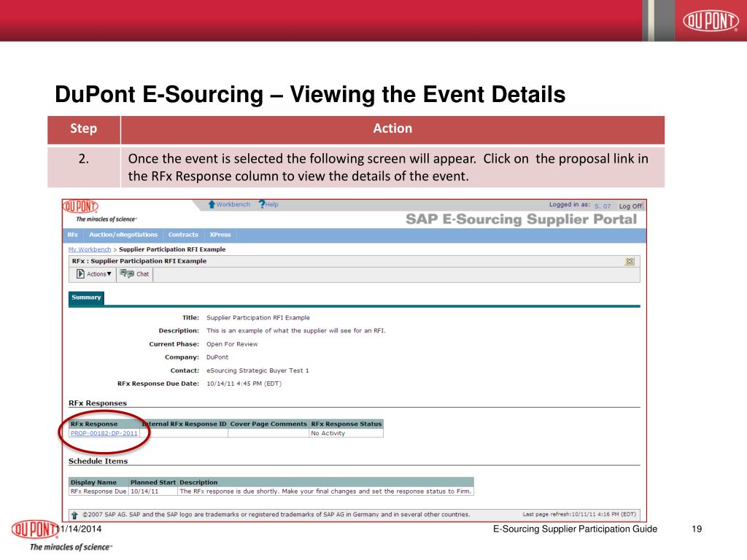
Task: Open the Actions document icon
Action: tap(80, 274)
